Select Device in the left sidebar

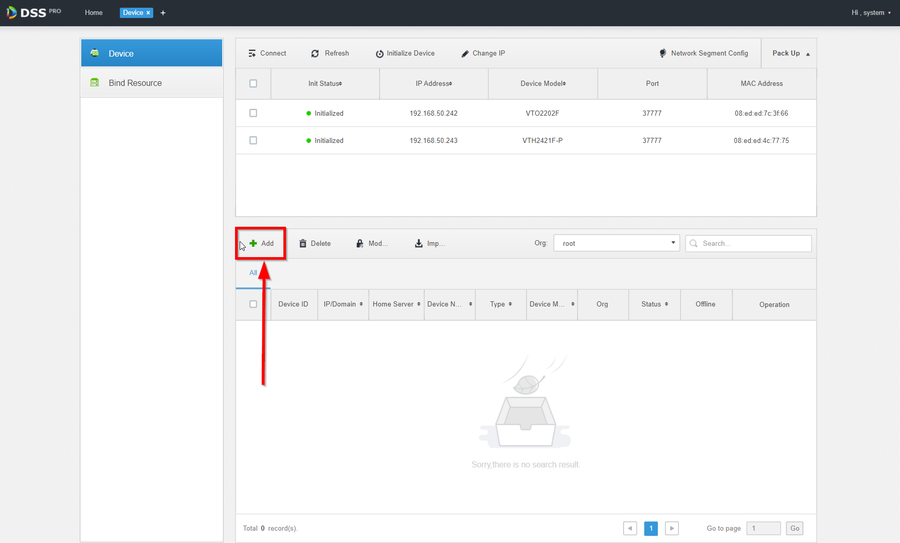(152, 53)
